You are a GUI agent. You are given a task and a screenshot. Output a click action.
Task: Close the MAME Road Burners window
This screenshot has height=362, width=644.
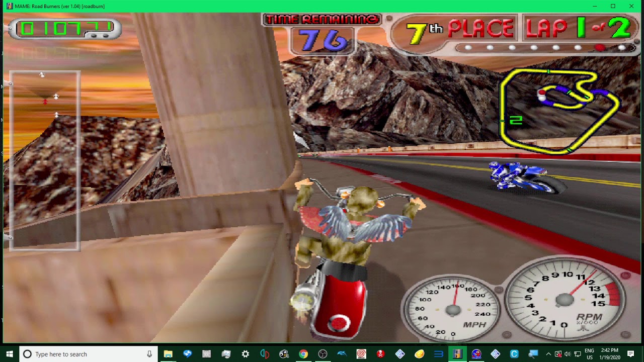point(631,6)
